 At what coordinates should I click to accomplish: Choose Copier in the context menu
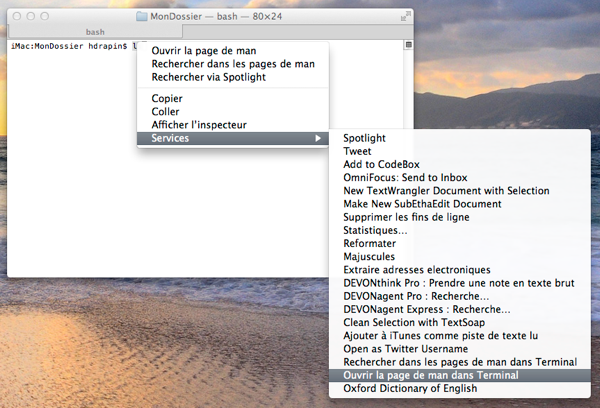tap(167, 99)
